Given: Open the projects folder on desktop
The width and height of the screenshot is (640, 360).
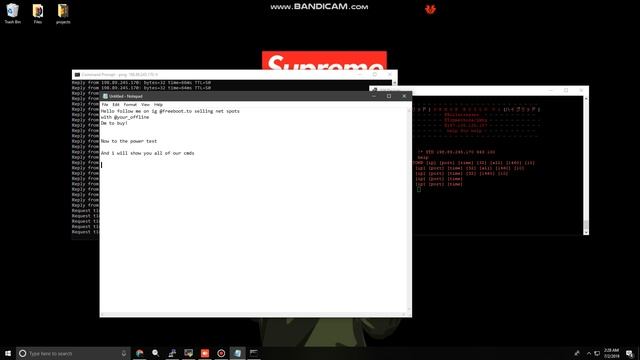Looking at the screenshot, I should click(63, 13).
